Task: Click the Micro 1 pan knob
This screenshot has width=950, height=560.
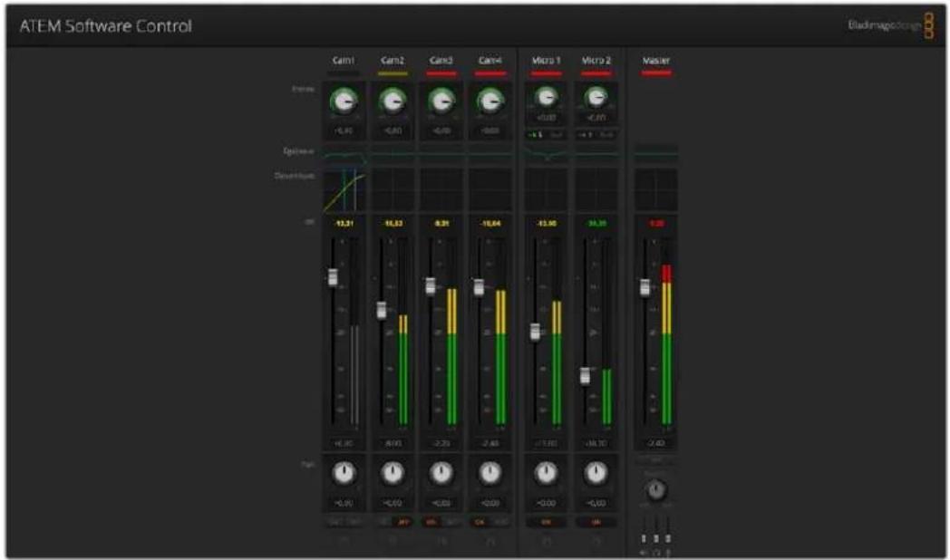Action: coord(546,473)
